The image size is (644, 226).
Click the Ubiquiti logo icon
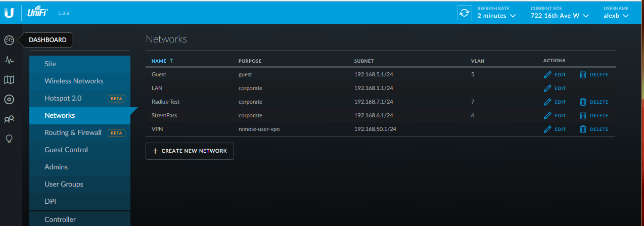9,13
